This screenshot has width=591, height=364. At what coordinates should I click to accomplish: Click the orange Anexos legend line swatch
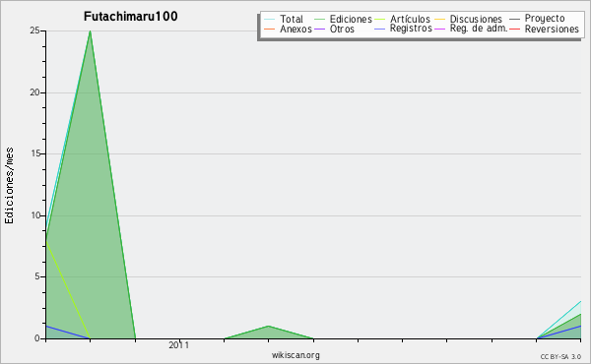point(269,29)
